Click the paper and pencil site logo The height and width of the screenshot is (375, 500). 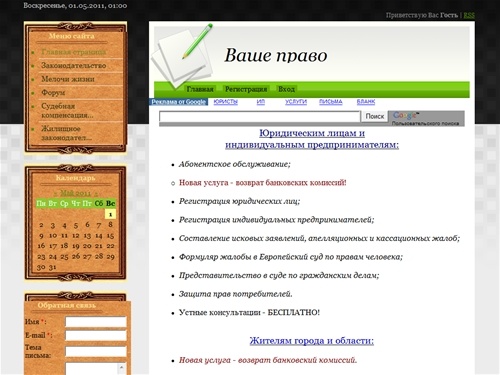coord(182,56)
